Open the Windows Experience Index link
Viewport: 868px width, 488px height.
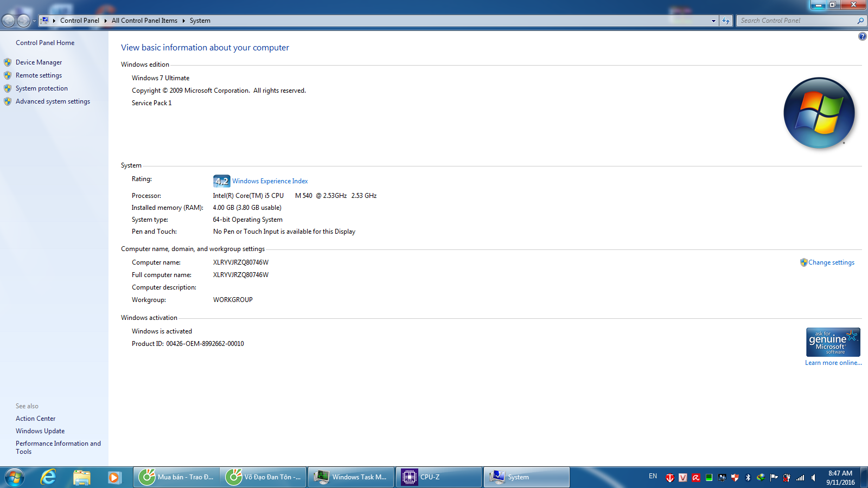coord(270,181)
